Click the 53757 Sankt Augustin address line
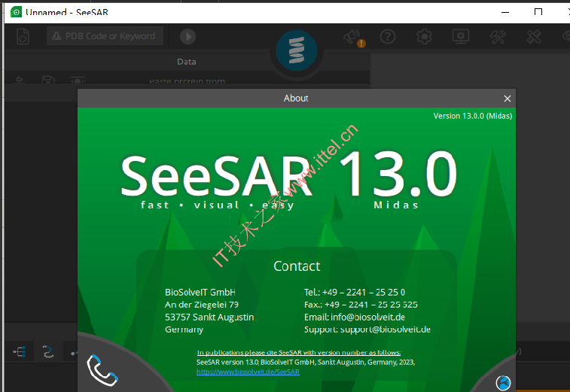This screenshot has width=570, height=392. point(209,318)
